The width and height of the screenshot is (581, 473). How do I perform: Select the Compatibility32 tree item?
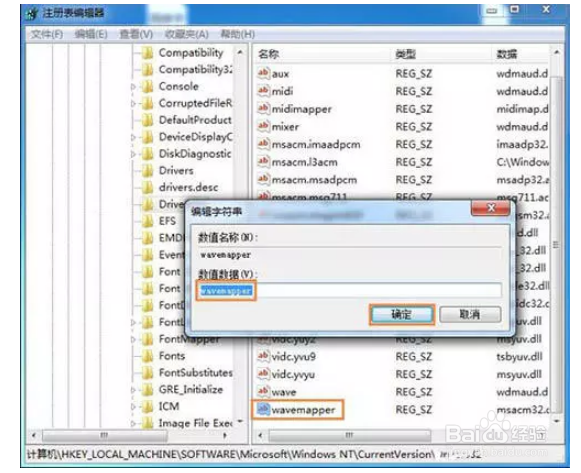click(196, 70)
